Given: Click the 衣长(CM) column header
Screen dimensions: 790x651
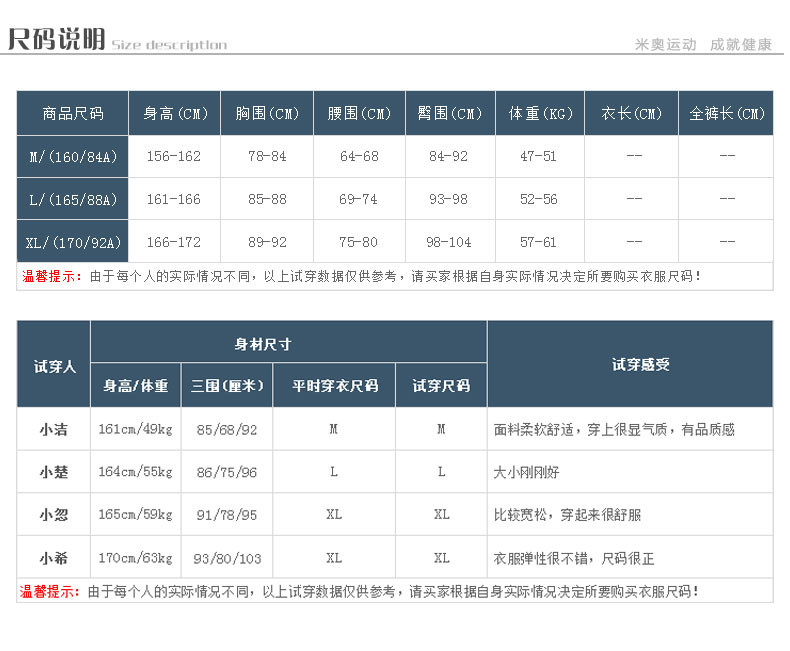Looking at the screenshot, I should pyautogui.click(x=632, y=114).
